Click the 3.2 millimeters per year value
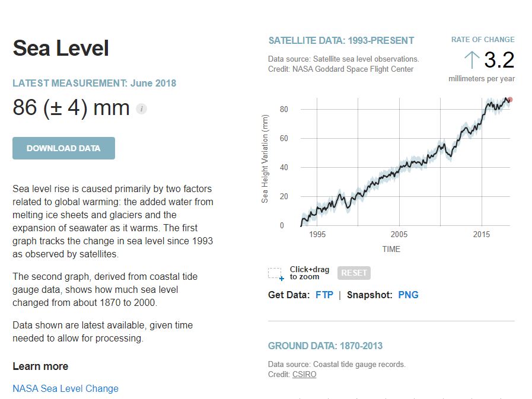The height and width of the screenshot is (399, 532). click(x=499, y=60)
